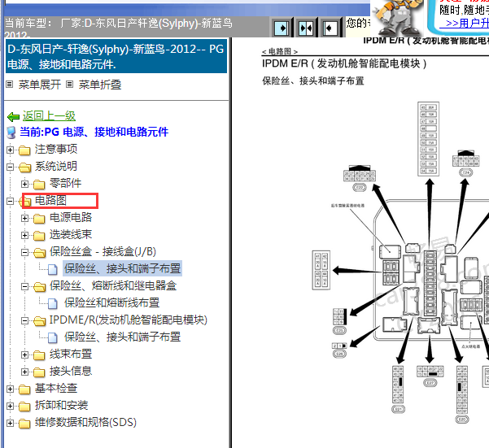The height and width of the screenshot is (448, 489).
Task: Click folder icon of 注意事项
Action: 24,150
